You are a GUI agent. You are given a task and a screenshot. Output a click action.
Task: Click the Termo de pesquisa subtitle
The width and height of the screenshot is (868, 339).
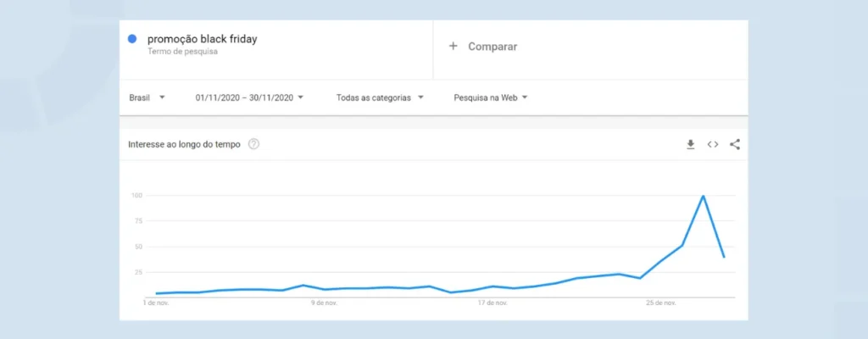(x=182, y=52)
